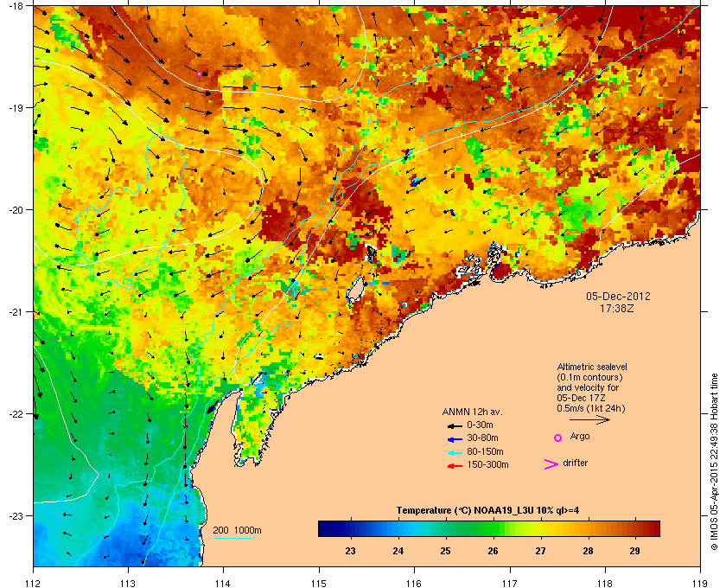Click the '17:38Z' time label
The image size is (726, 588).
pyautogui.click(x=617, y=308)
